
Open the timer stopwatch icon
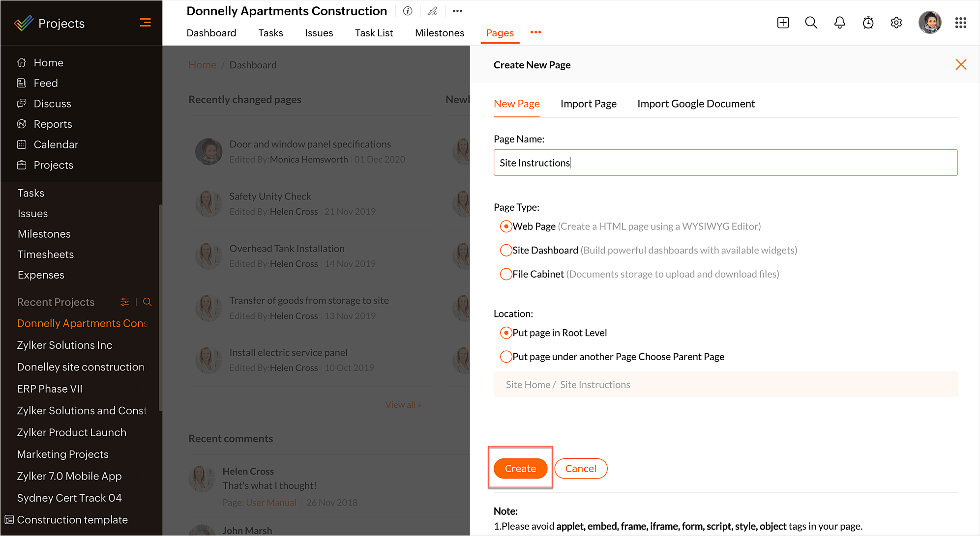coord(868,23)
